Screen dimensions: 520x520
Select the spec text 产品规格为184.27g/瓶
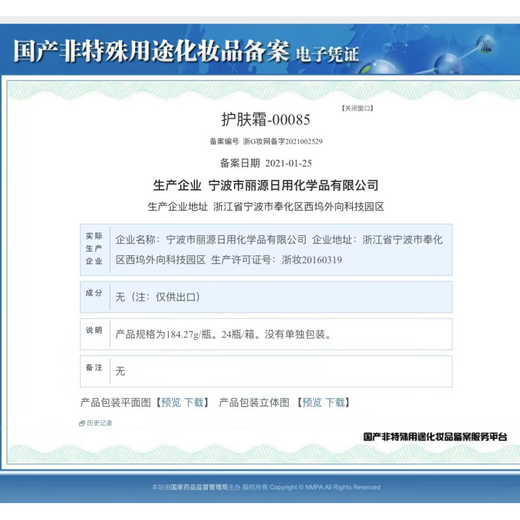click(164, 334)
